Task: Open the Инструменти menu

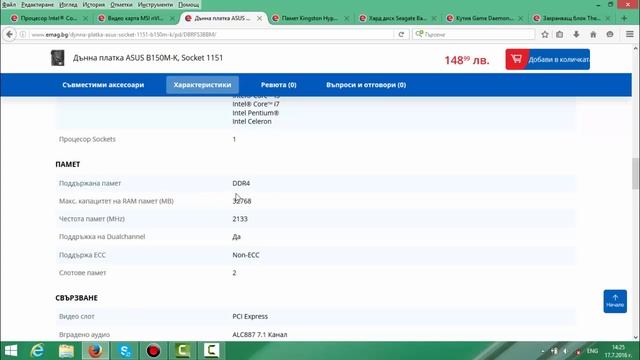Action: pos(155,5)
